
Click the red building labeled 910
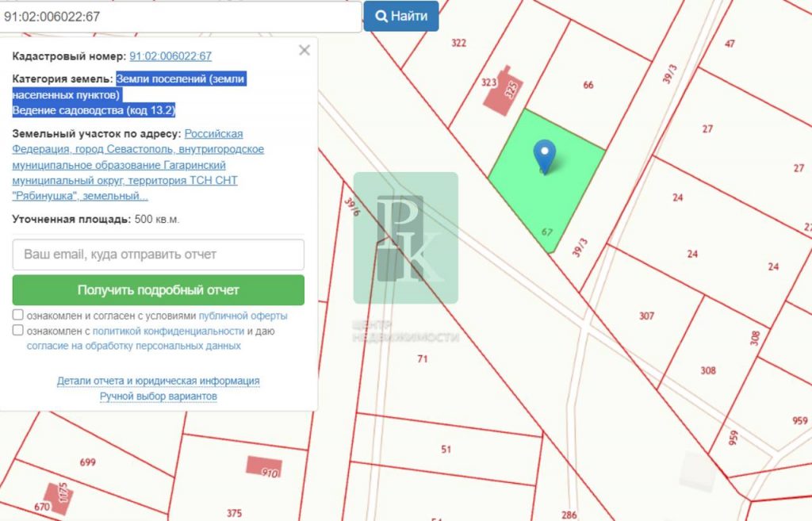tap(264, 466)
